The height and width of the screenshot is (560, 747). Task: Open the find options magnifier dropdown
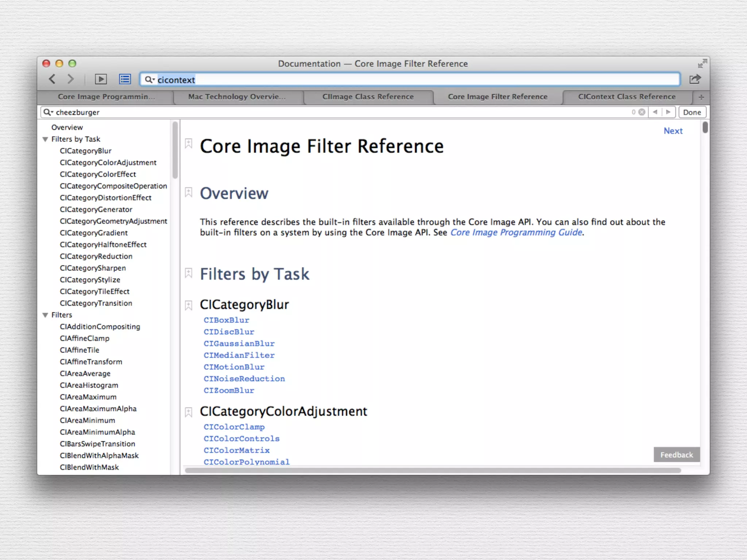tap(48, 112)
